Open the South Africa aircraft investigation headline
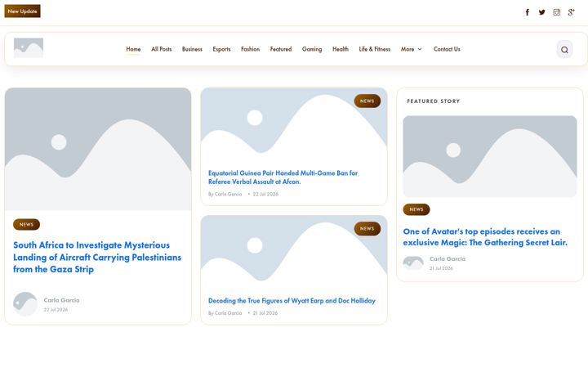588x368 pixels. [x=97, y=258]
